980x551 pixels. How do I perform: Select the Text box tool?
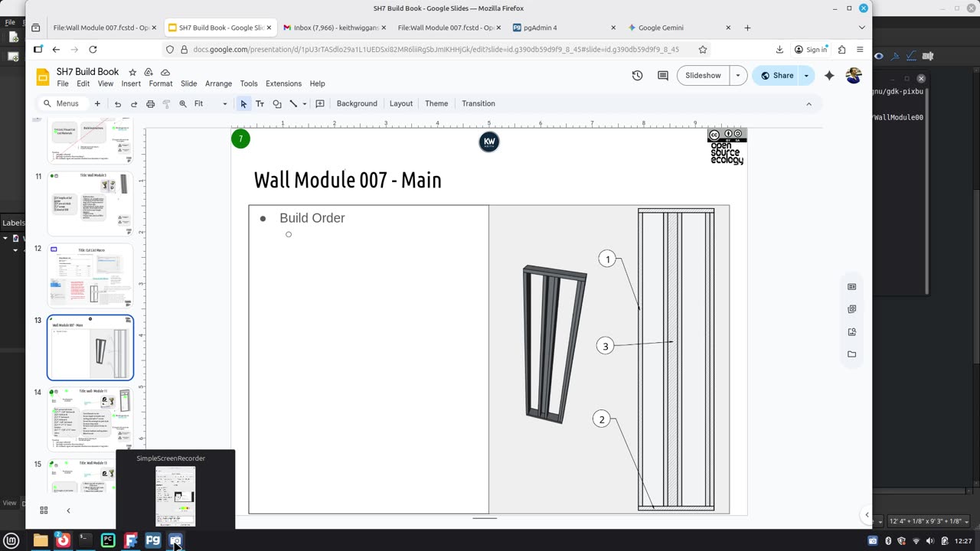(260, 103)
